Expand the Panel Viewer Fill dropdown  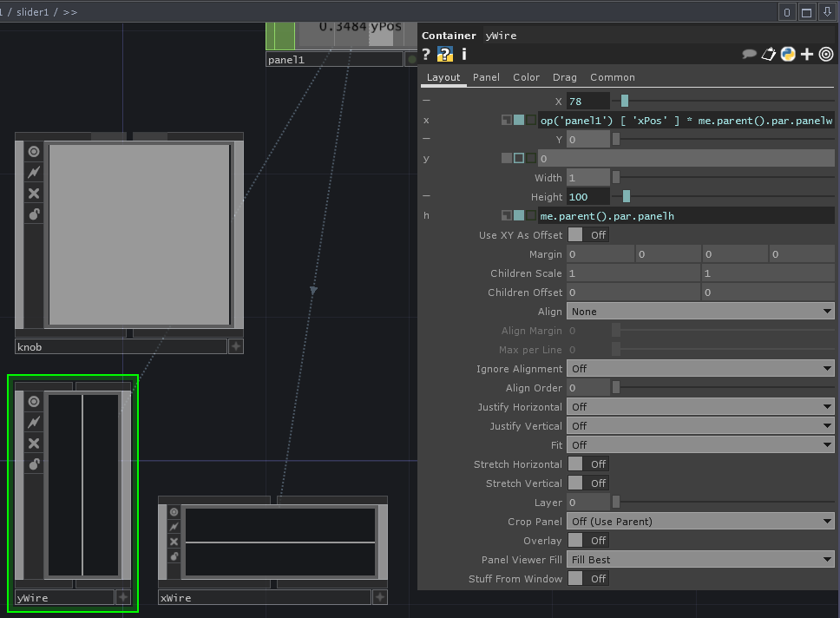pos(699,560)
